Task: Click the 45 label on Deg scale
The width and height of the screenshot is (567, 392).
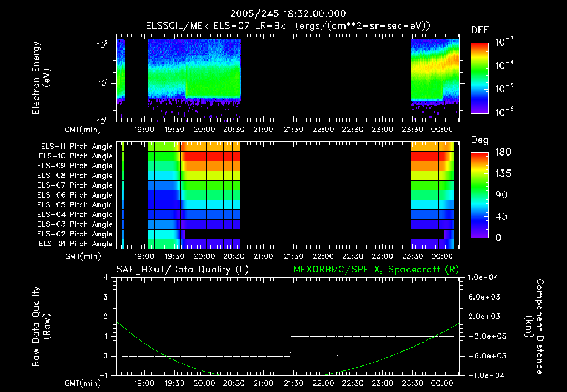Action: pyautogui.click(x=502, y=216)
